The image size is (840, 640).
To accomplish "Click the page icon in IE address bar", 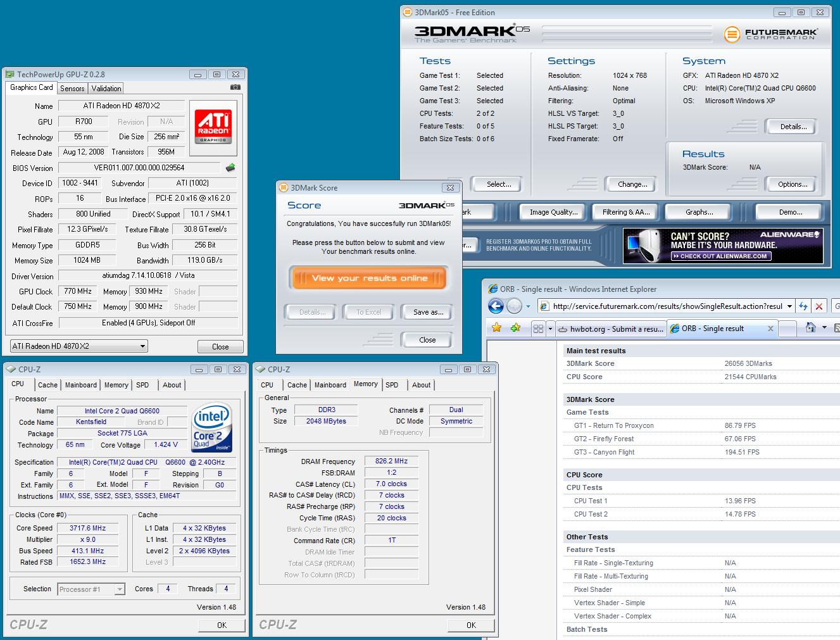I will coord(544,306).
